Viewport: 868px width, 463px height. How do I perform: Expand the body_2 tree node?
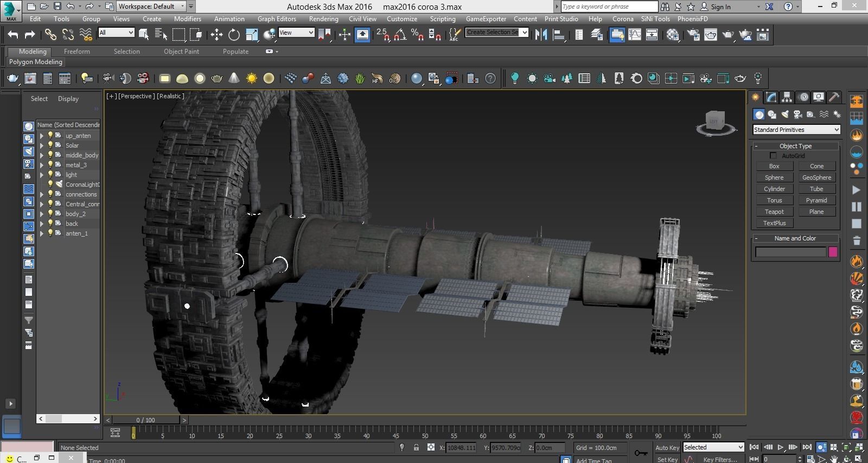point(41,214)
